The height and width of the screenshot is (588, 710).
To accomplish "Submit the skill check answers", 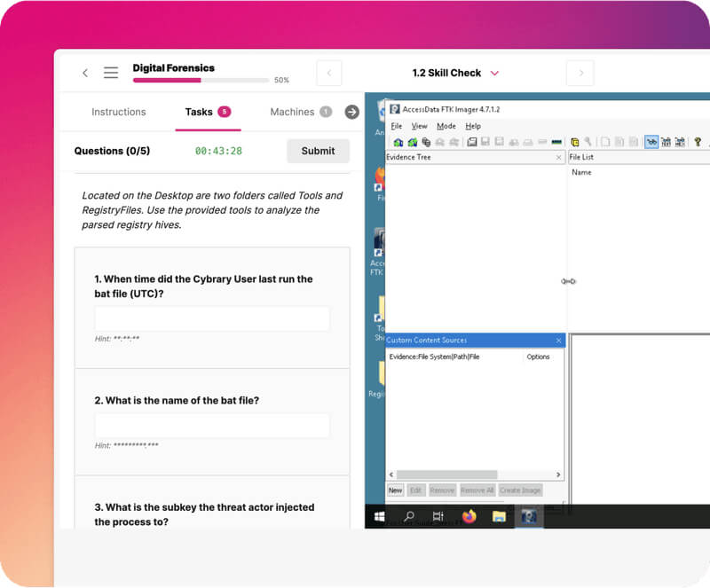I will click(318, 151).
